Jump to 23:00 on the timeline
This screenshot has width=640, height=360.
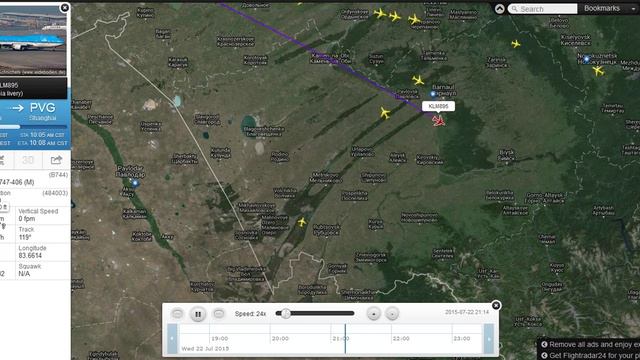coord(461,338)
